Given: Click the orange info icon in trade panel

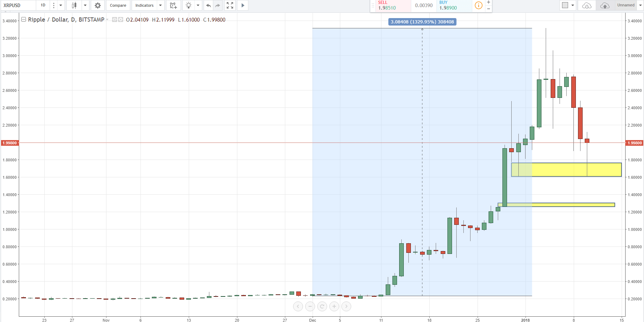Looking at the screenshot, I should coord(478,5).
